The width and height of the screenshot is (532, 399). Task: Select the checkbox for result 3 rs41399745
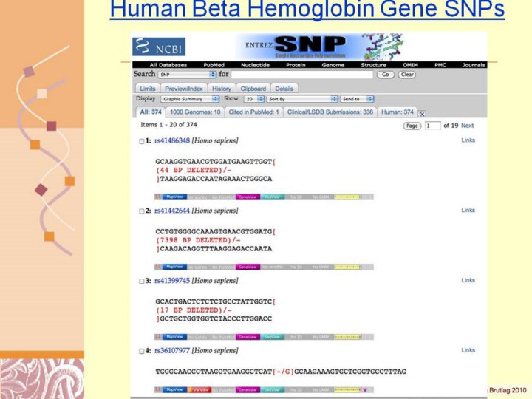pos(143,281)
